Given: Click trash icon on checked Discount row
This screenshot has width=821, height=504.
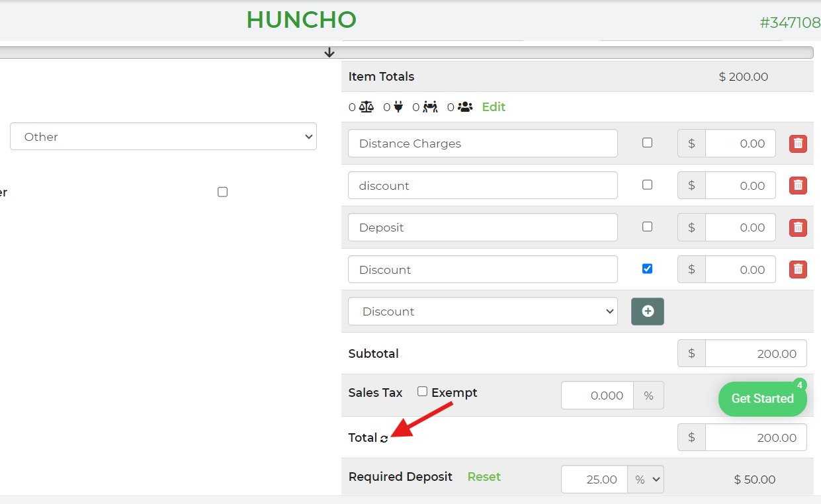Looking at the screenshot, I should coord(798,269).
